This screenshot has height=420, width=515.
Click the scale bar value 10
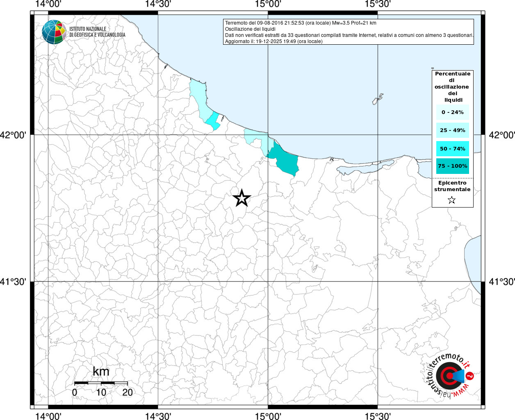[101, 392]
